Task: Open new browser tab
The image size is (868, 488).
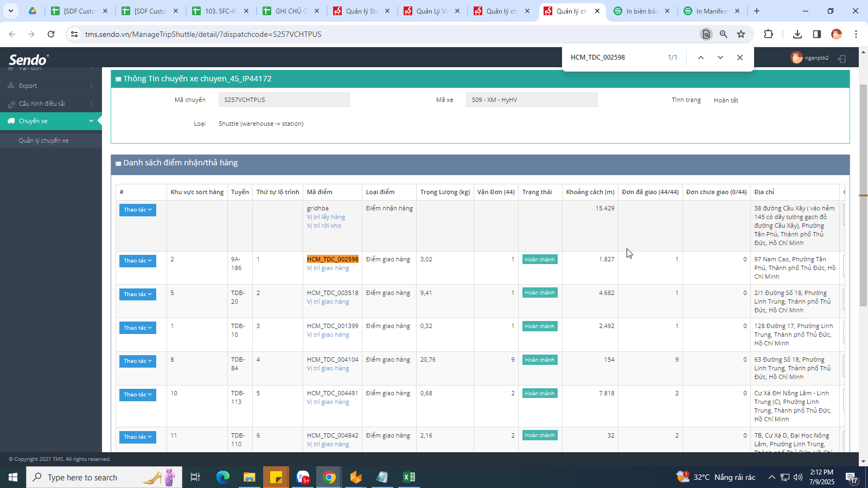Action: pos(757,11)
